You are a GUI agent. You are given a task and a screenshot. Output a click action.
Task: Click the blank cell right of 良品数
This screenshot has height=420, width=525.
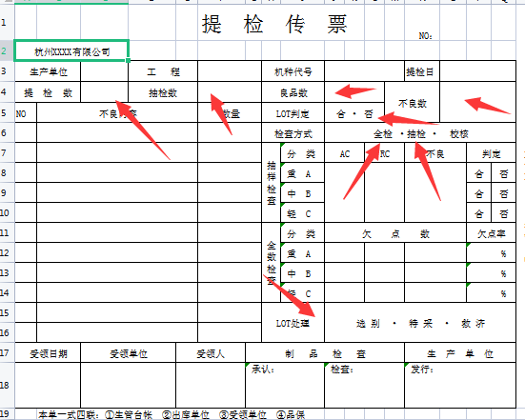[x=354, y=92]
